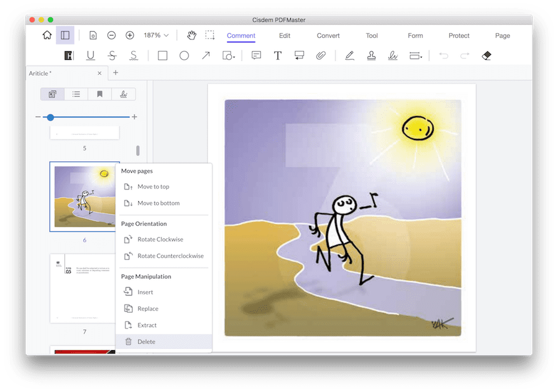Select page 7 thumbnail
The image size is (558, 392).
coord(83,288)
